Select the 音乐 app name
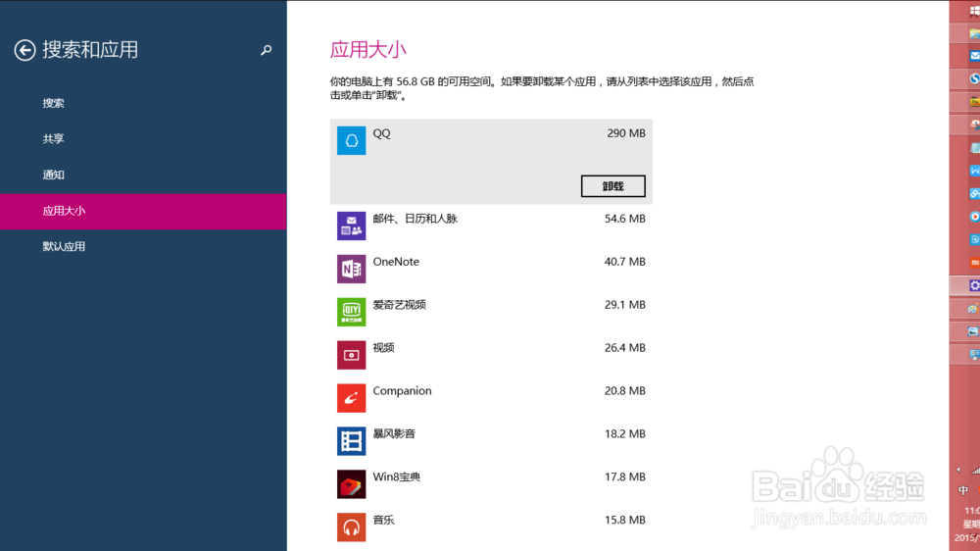980x551 pixels. [x=384, y=521]
